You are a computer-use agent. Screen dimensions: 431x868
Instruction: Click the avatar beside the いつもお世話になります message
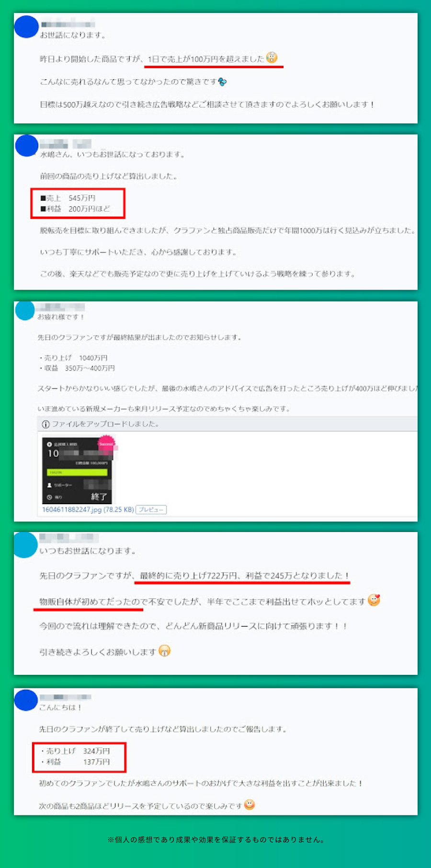(25, 545)
